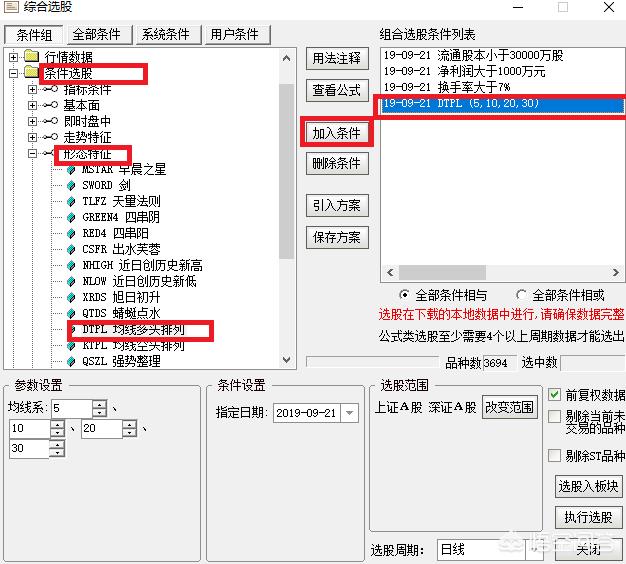Switch to the 用户条件 tab
This screenshot has height=564, width=626.
(234, 34)
